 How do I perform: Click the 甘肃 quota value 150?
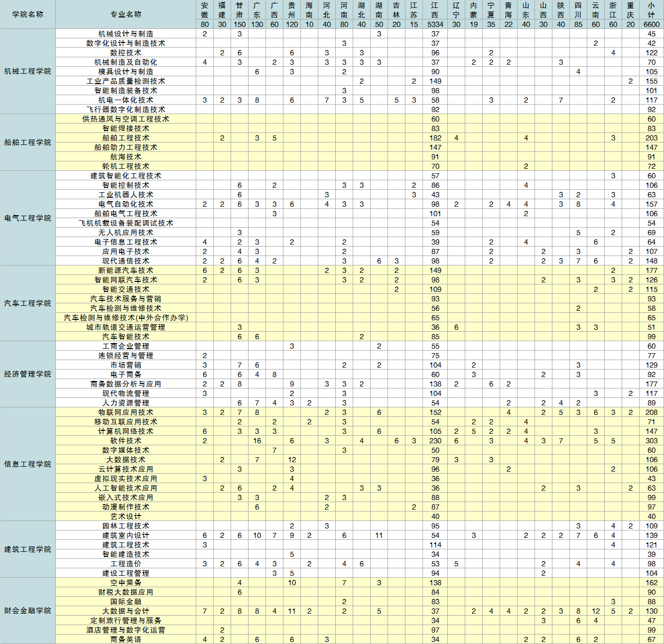(240, 24)
